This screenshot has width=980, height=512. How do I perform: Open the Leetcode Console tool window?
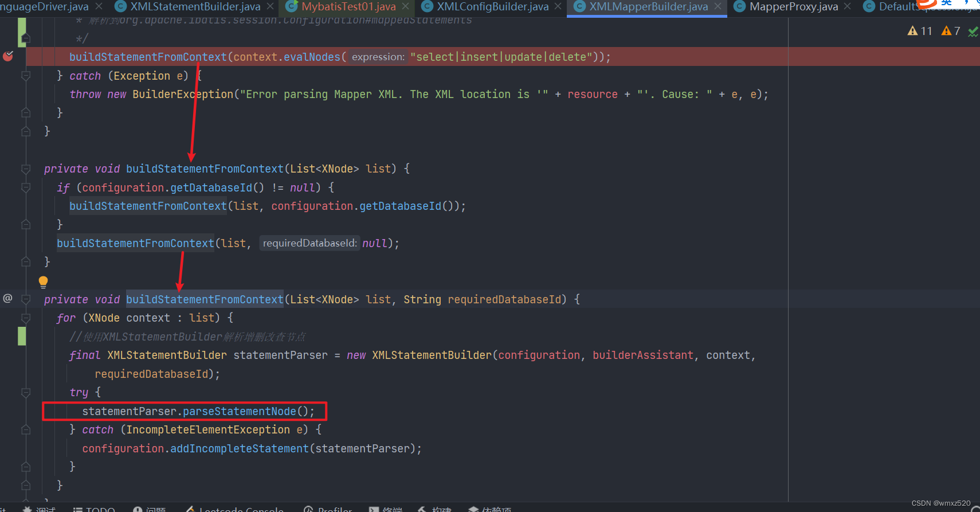234,509
